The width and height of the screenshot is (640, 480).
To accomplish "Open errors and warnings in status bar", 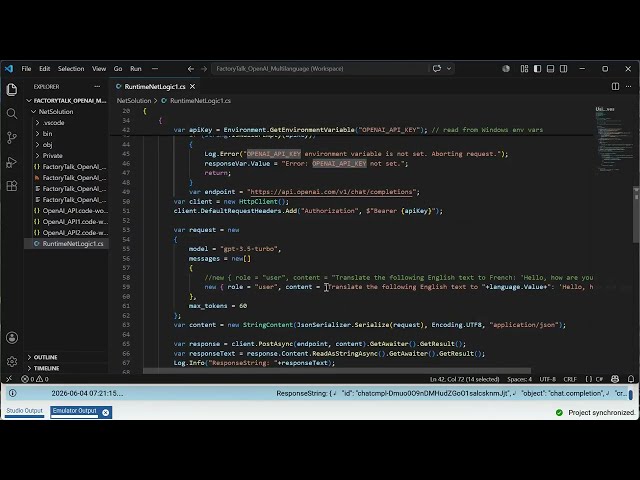I will pos(35,379).
